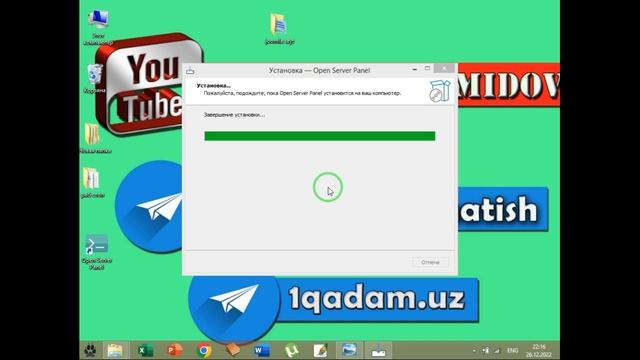The image size is (640, 360).
Task: Open the taskbar clock and date
Action: 539,351
